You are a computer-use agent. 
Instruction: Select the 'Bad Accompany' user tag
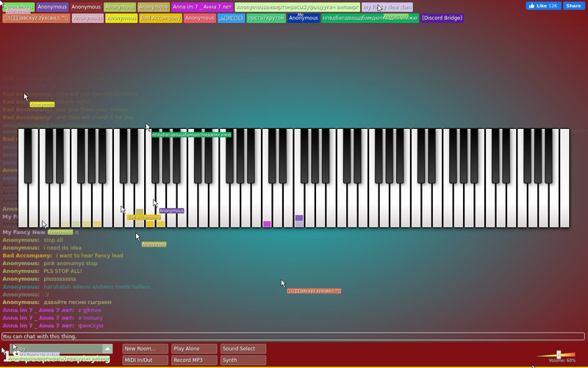point(160,18)
